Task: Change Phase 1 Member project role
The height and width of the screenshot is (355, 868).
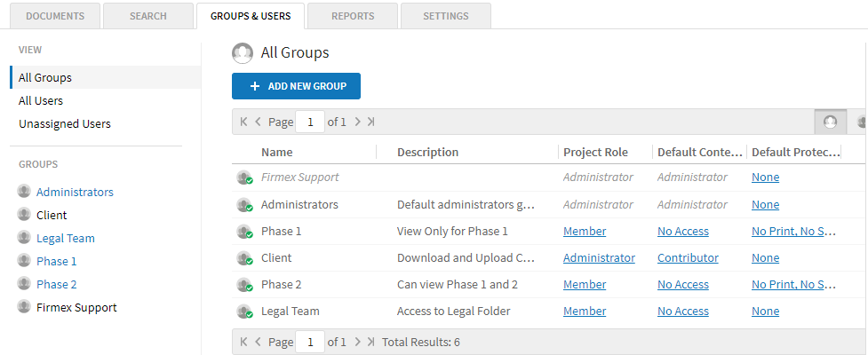Action: coord(585,231)
